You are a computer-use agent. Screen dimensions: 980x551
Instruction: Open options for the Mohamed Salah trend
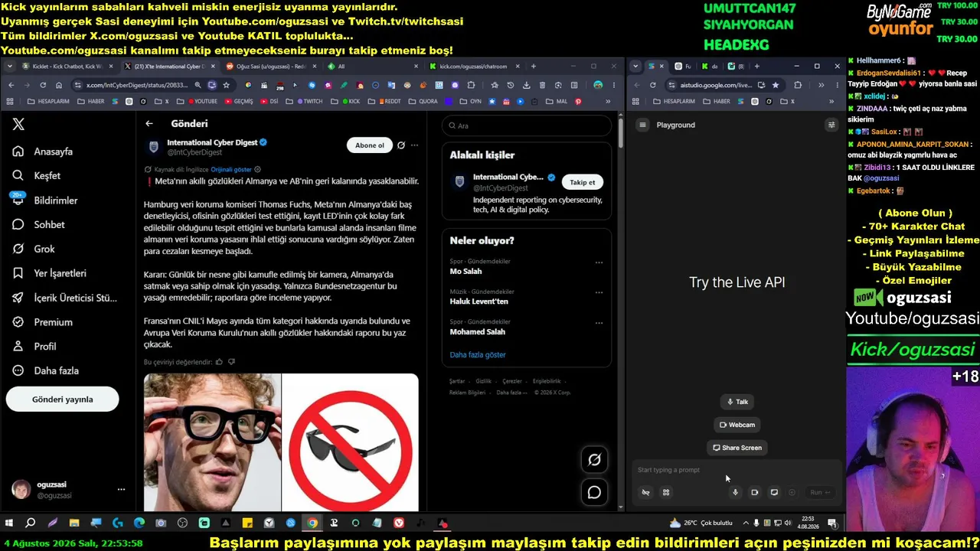pos(599,323)
